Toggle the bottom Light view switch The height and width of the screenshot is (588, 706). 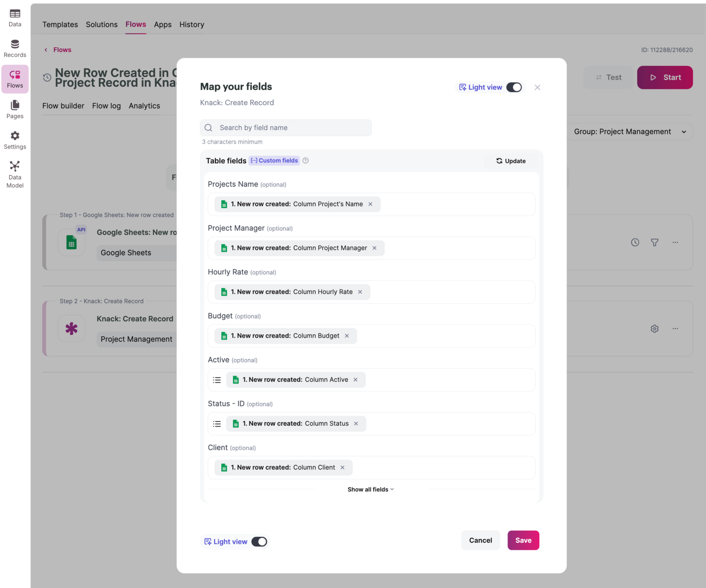[x=259, y=542]
